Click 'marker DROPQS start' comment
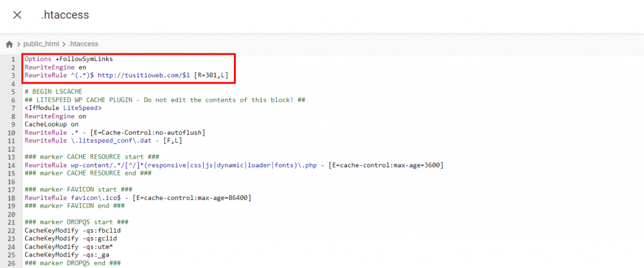Image resolution: width=644 pixels, height=268 pixels. tap(76, 222)
